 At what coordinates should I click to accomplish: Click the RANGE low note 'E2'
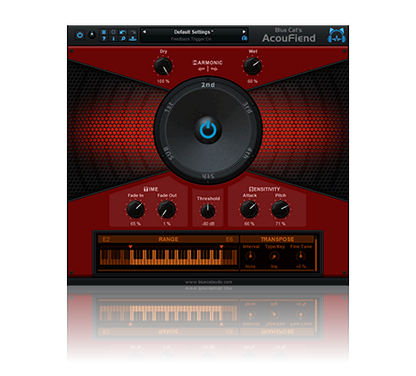[x=106, y=239]
